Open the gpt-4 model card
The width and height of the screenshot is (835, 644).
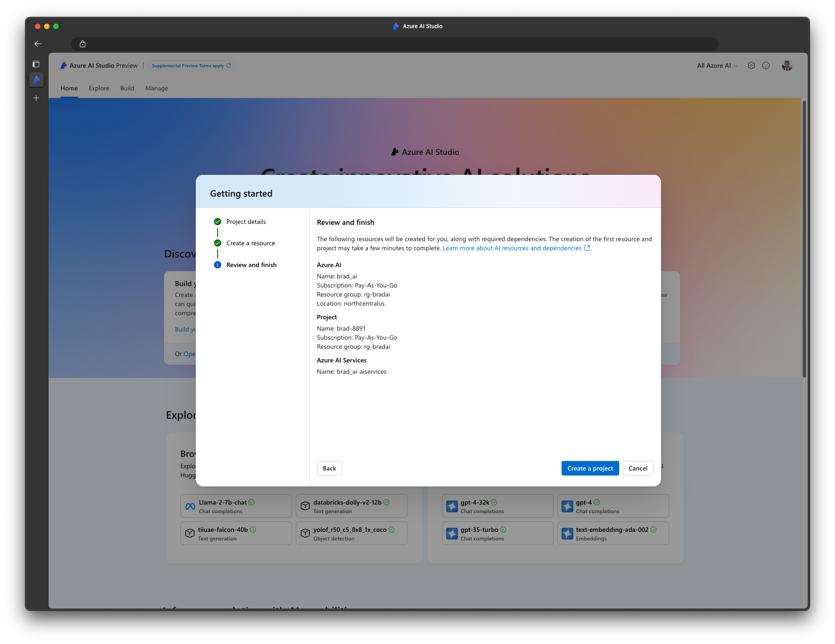pyautogui.click(x=613, y=506)
